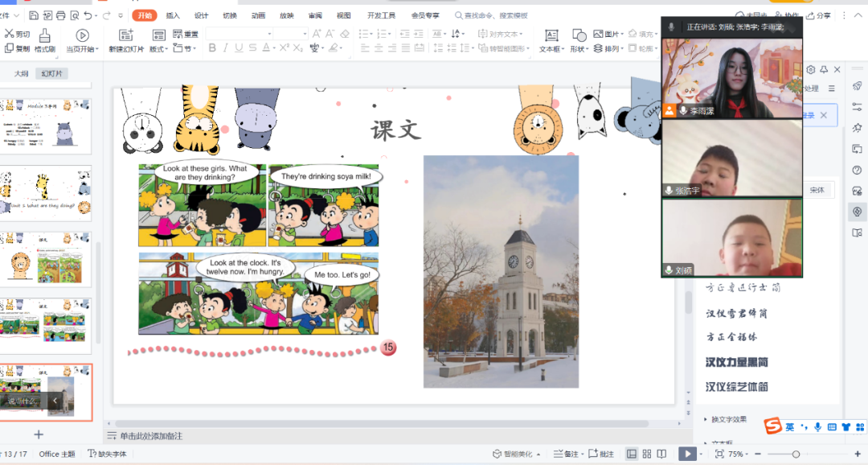Viewport: 868px width, 465px height.
Task: Toggle Bold formatting button
Action: (212, 48)
